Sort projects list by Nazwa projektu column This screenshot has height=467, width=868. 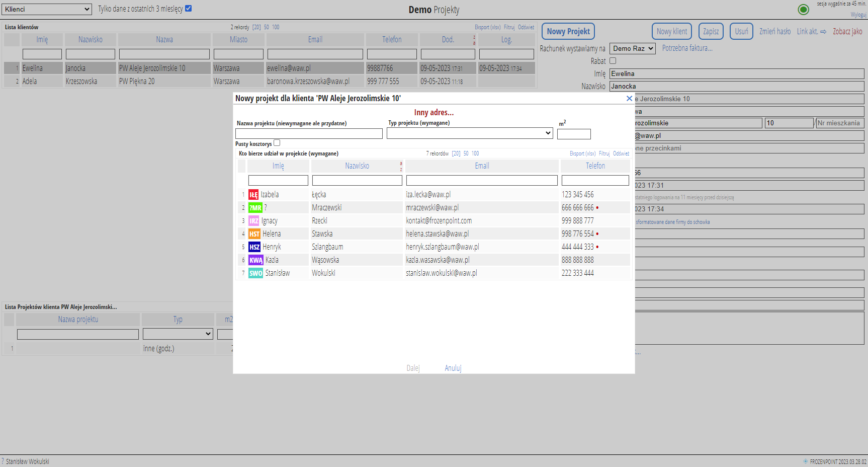pos(78,319)
